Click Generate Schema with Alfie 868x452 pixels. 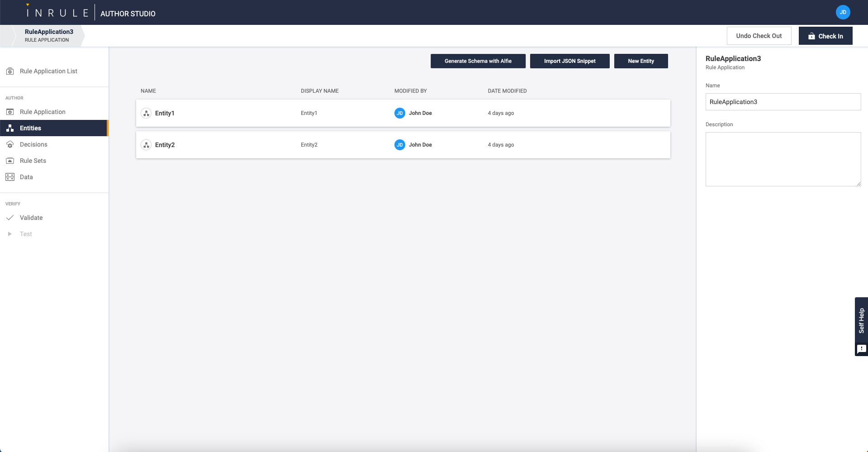[478, 61]
